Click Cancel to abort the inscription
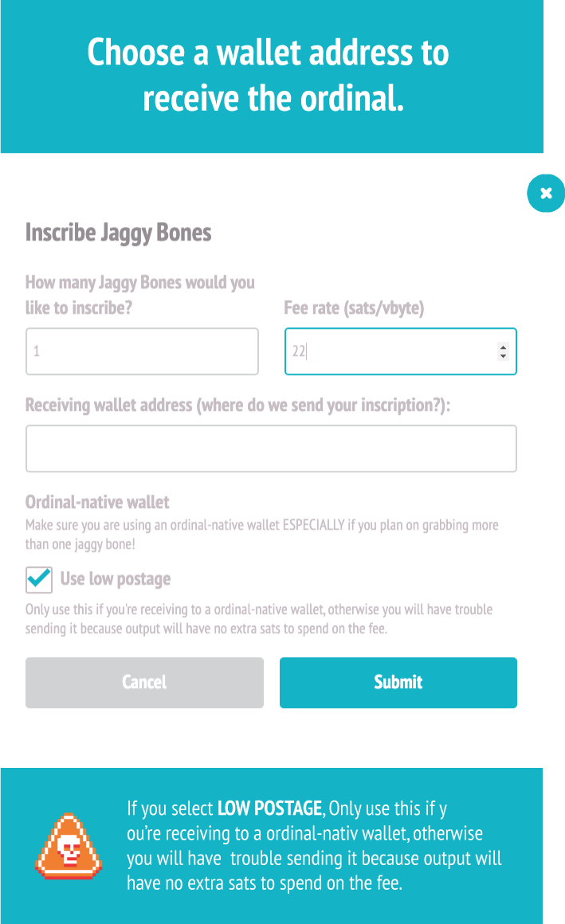565x924 pixels. [x=144, y=682]
